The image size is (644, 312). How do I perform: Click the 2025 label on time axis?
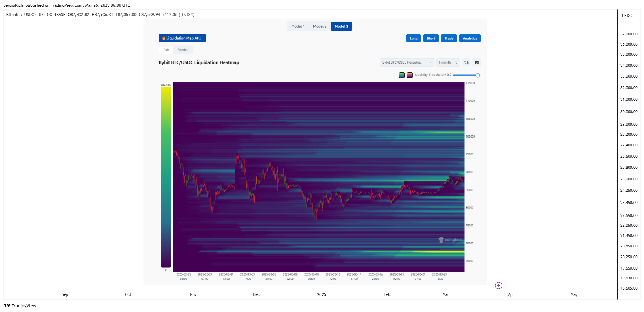pos(321,294)
